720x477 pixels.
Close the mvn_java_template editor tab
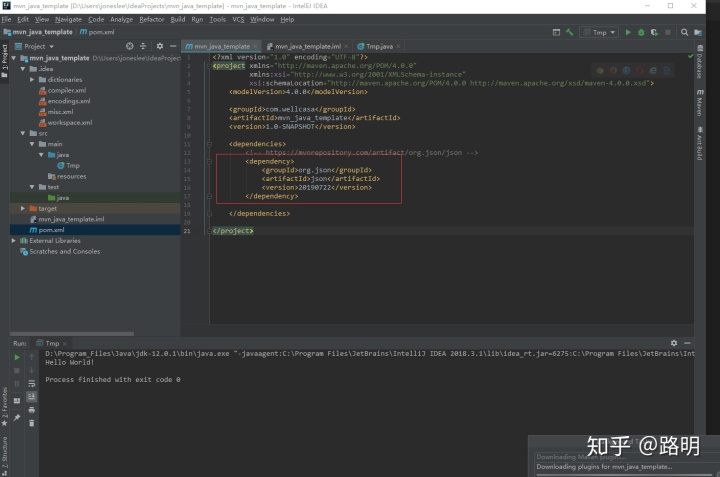255,46
